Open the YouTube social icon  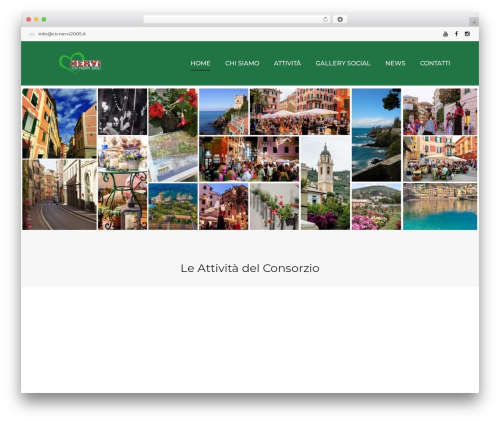(x=445, y=34)
